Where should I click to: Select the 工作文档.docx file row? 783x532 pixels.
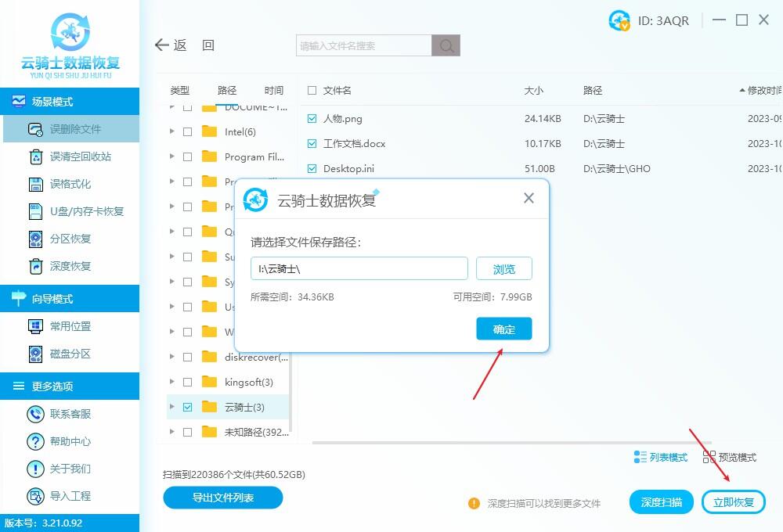coord(542,144)
